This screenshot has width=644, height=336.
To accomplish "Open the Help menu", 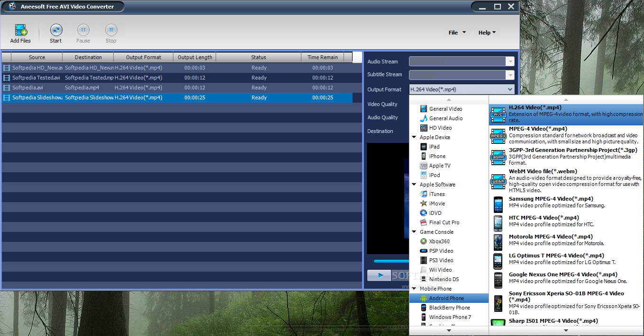I will pyautogui.click(x=487, y=33).
